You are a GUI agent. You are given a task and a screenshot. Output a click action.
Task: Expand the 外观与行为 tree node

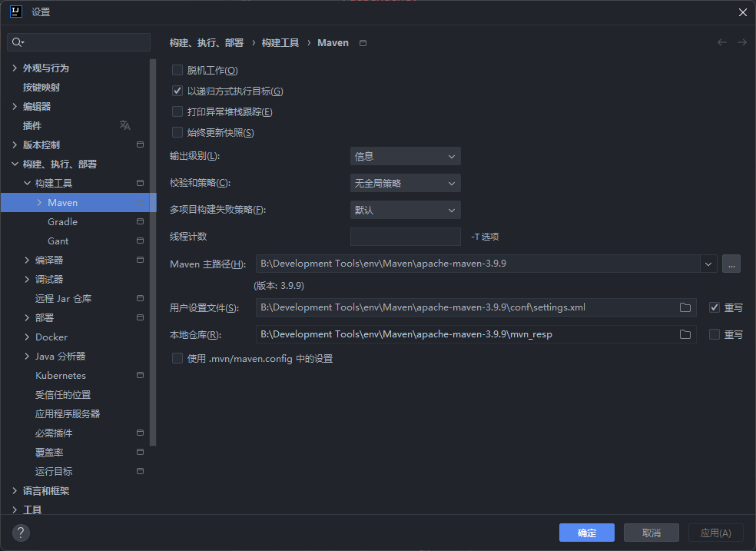point(15,68)
